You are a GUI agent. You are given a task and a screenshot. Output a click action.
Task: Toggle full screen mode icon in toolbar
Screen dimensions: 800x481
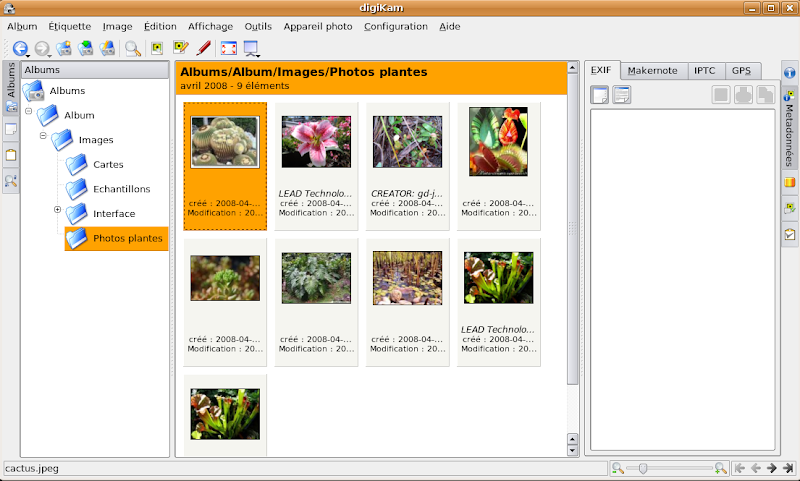pyautogui.click(x=229, y=48)
